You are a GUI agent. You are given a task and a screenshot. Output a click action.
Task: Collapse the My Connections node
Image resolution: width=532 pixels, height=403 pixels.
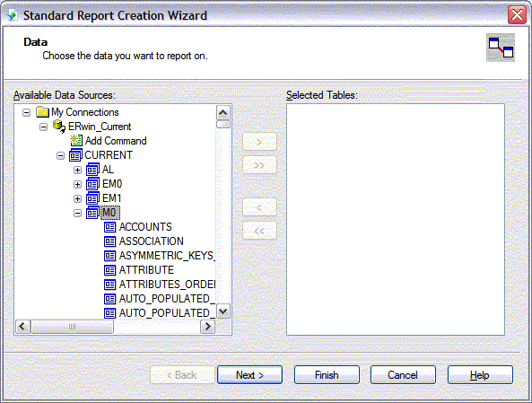(x=26, y=112)
